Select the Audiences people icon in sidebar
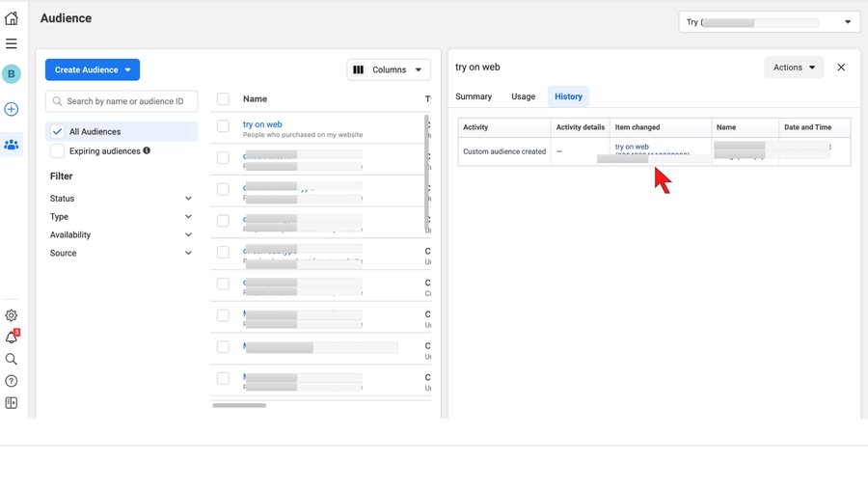 (x=12, y=145)
